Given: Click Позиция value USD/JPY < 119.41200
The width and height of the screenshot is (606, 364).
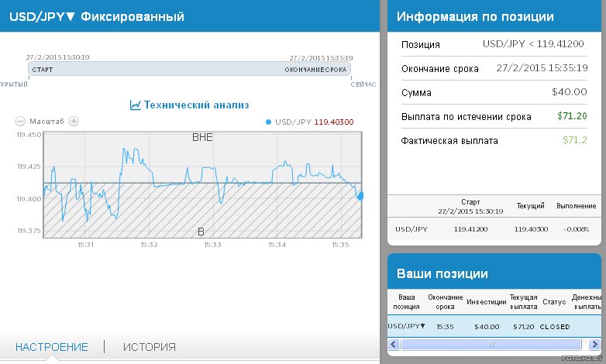Looking at the screenshot, I should point(533,44).
